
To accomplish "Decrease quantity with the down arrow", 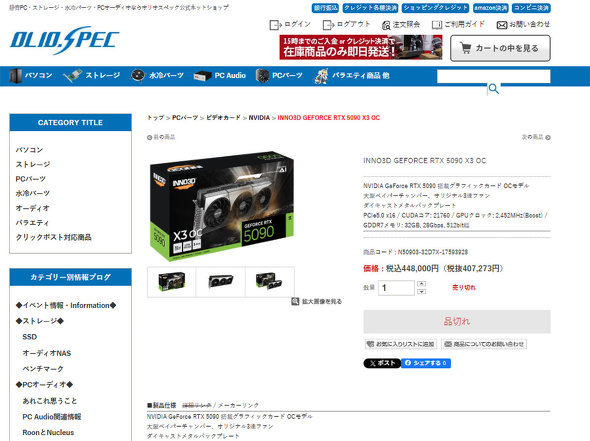I will click(x=422, y=292).
